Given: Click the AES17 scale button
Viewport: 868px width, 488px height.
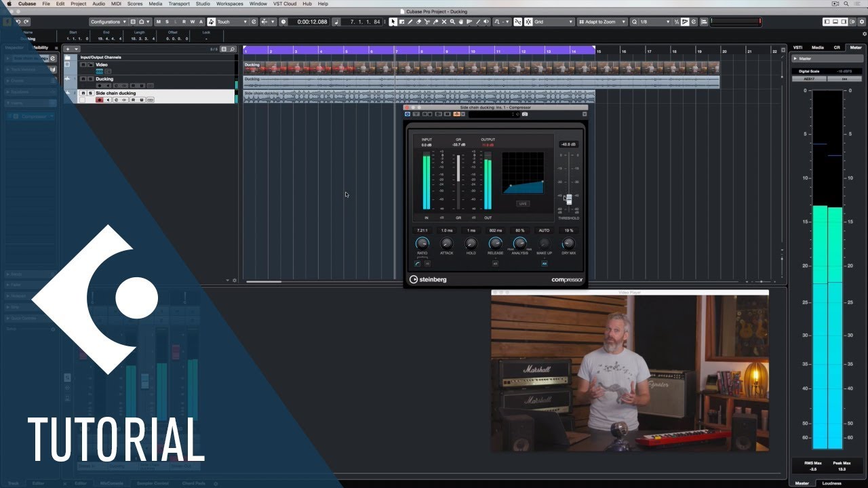Looking at the screenshot, I should coord(809,79).
